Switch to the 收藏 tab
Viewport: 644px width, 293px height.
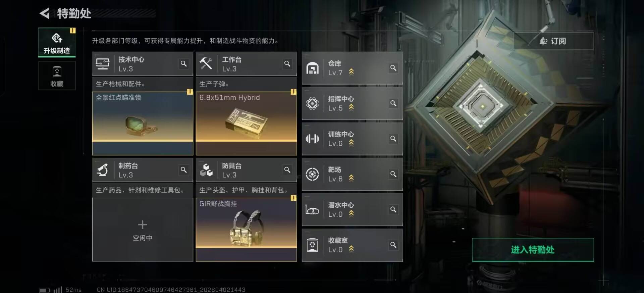pyautogui.click(x=57, y=76)
